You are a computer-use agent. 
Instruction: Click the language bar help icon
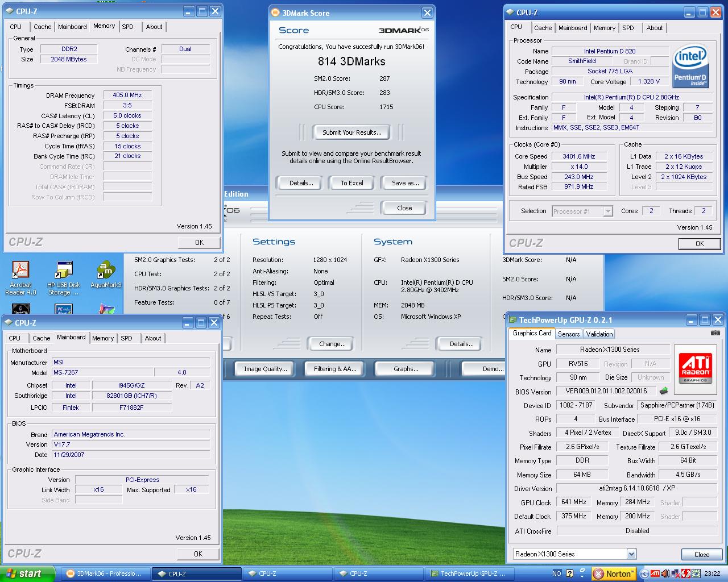point(569,573)
